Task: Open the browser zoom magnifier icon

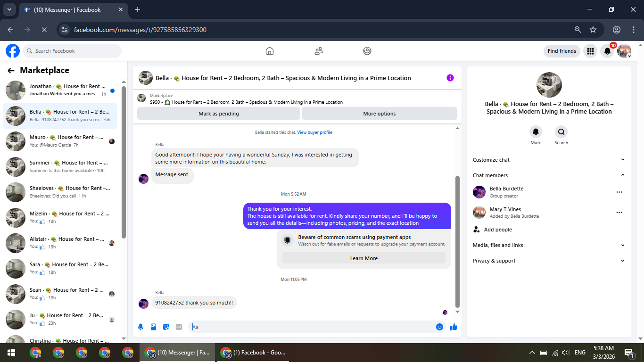Action: pos(578,30)
